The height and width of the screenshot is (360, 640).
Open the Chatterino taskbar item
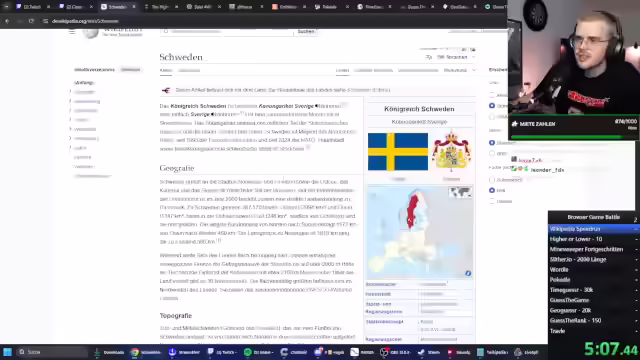294,352
